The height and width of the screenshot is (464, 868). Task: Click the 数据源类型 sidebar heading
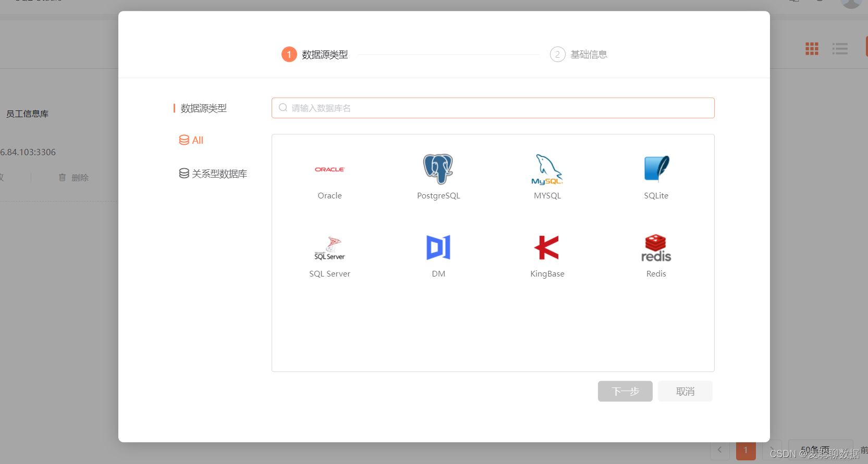[x=203, y=108]
